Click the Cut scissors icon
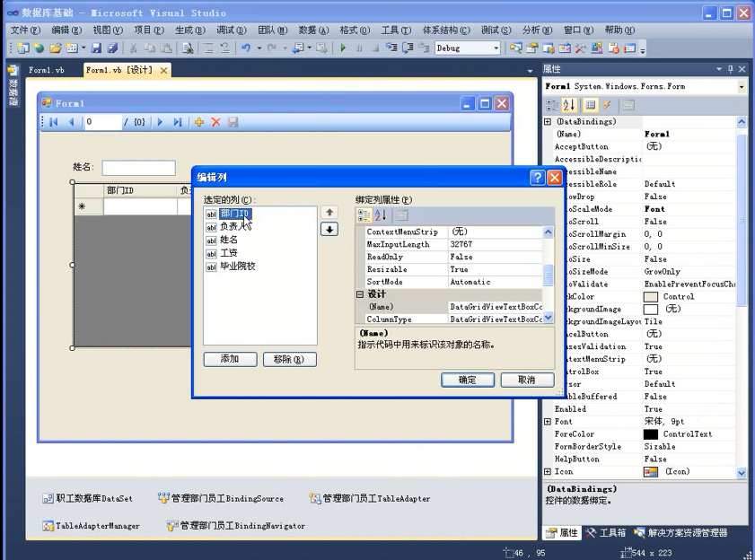755x560 pixels. tap(134, 48)
